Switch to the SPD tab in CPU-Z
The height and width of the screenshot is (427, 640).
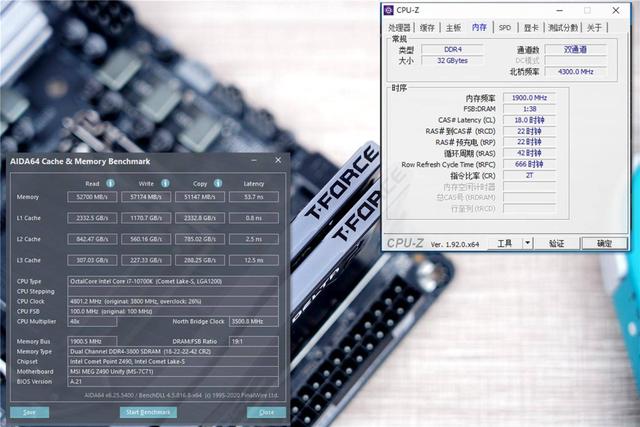coord(505,28)
